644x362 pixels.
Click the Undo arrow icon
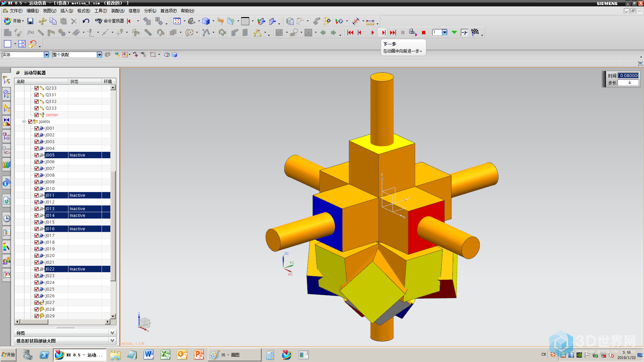click(86, 21)
